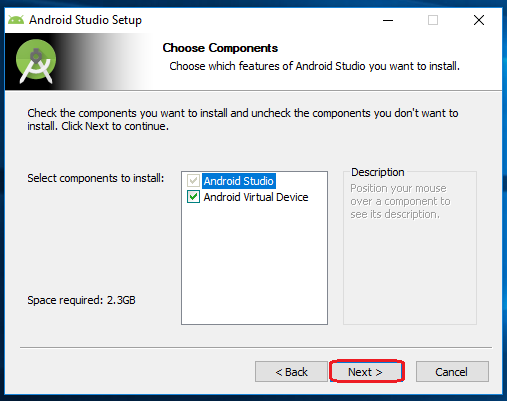Image resolution: width=507 pixels, height=401 pixels.
Task: Select the highlighted Android Studio list entry
Action: [239, 181]
